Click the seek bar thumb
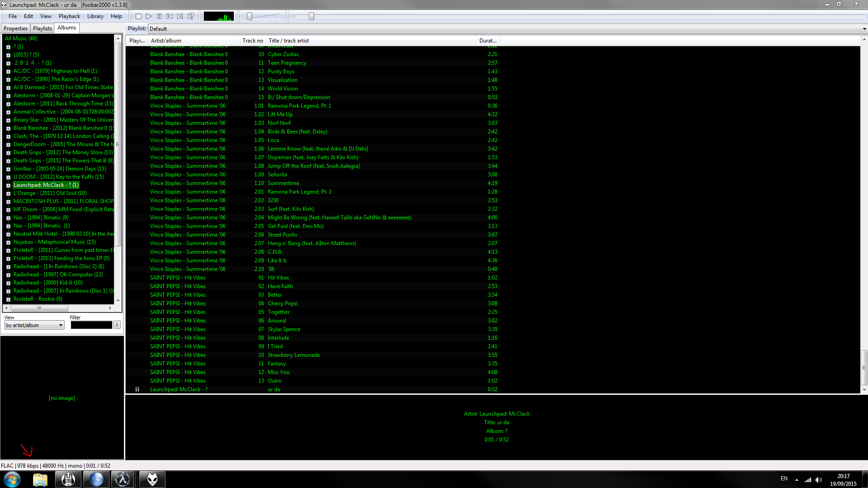 tap(311, 16)
